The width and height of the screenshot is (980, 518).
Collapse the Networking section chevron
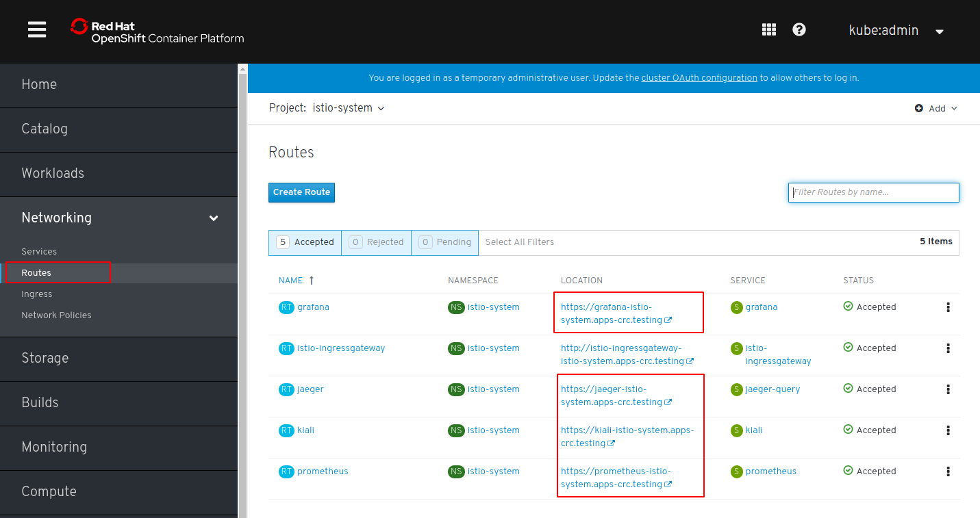(x=214, y=218)
